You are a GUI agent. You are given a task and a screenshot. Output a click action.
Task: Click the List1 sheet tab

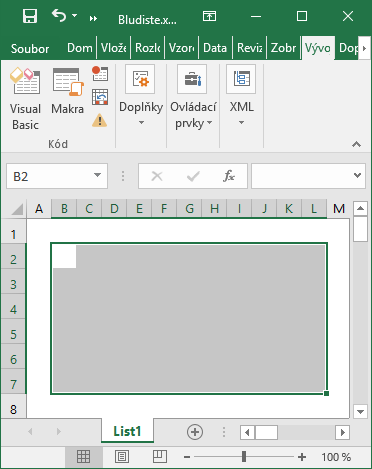(x=127, y=431)
